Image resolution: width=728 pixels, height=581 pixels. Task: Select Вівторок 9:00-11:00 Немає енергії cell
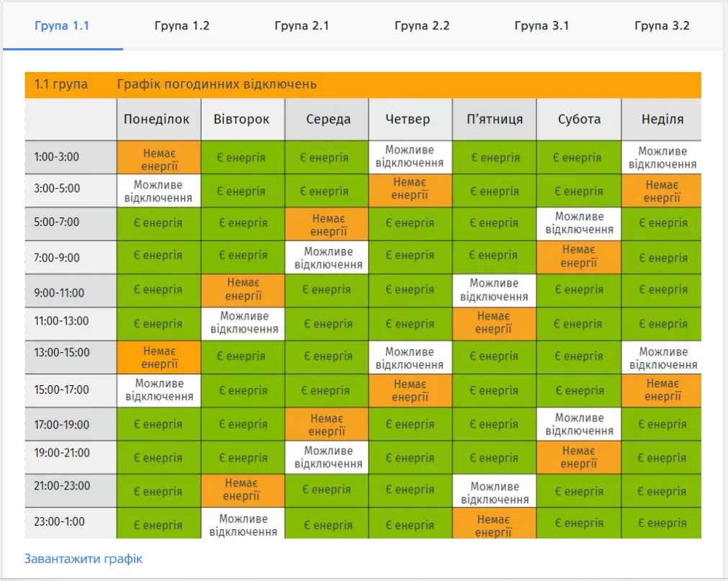coord(243,290)
